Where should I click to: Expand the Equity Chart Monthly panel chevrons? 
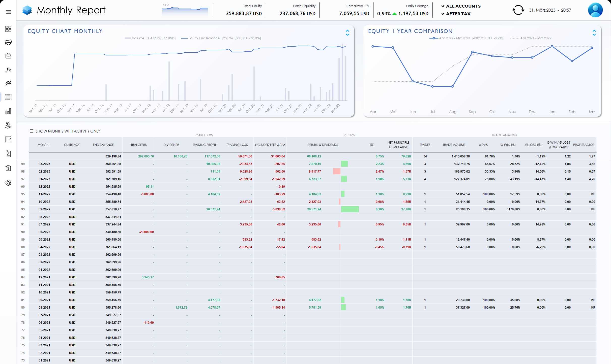click(347, 33)
